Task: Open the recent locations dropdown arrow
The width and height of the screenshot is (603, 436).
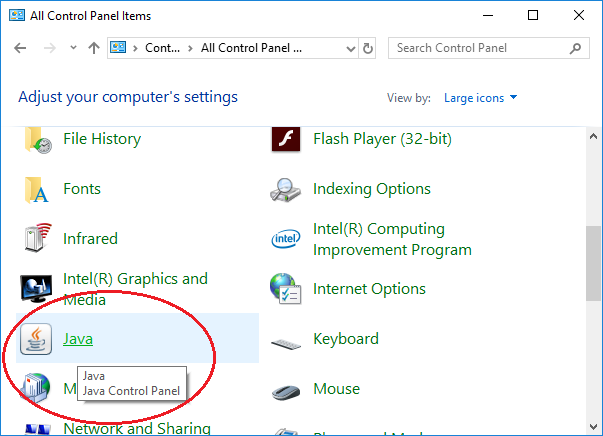Action: click(73, 48)
